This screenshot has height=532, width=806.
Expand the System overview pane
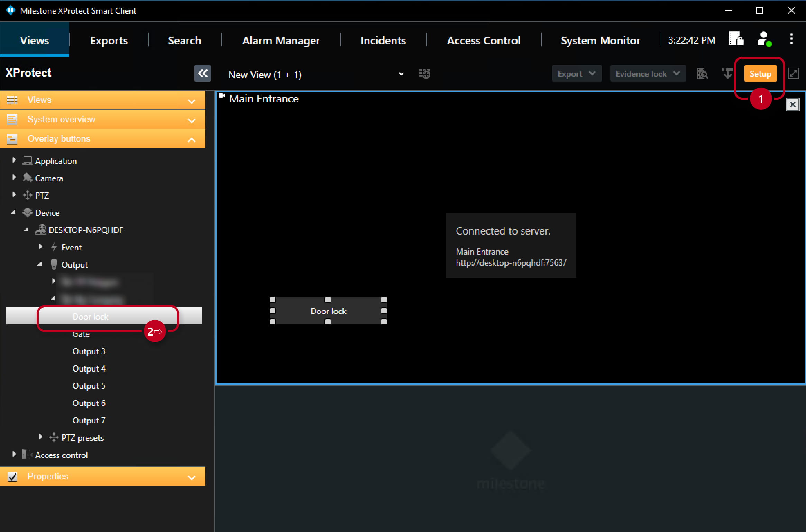pyautogui.click(x=191, y=120)
